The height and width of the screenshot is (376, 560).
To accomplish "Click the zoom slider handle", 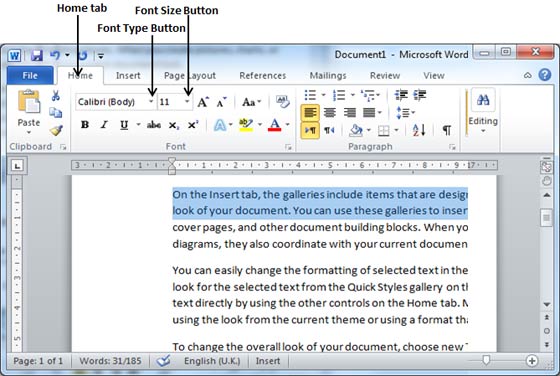I will click(x=486, y=360).
